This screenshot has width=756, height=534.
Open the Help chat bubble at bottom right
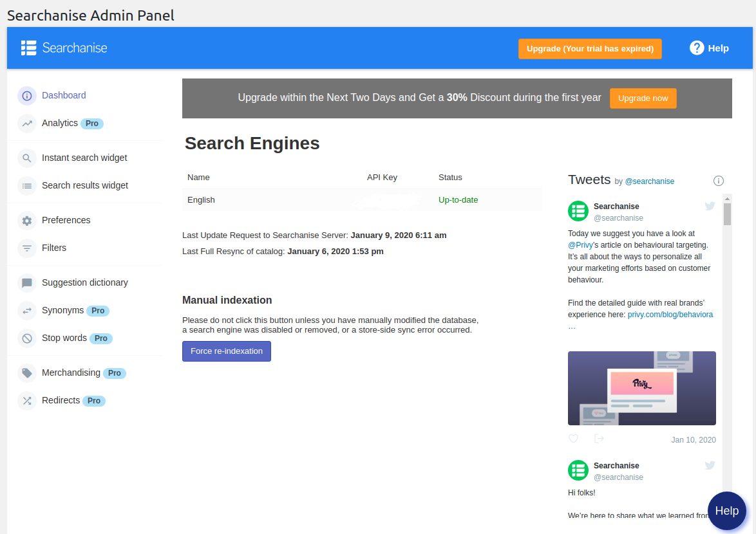coord(726,510)
